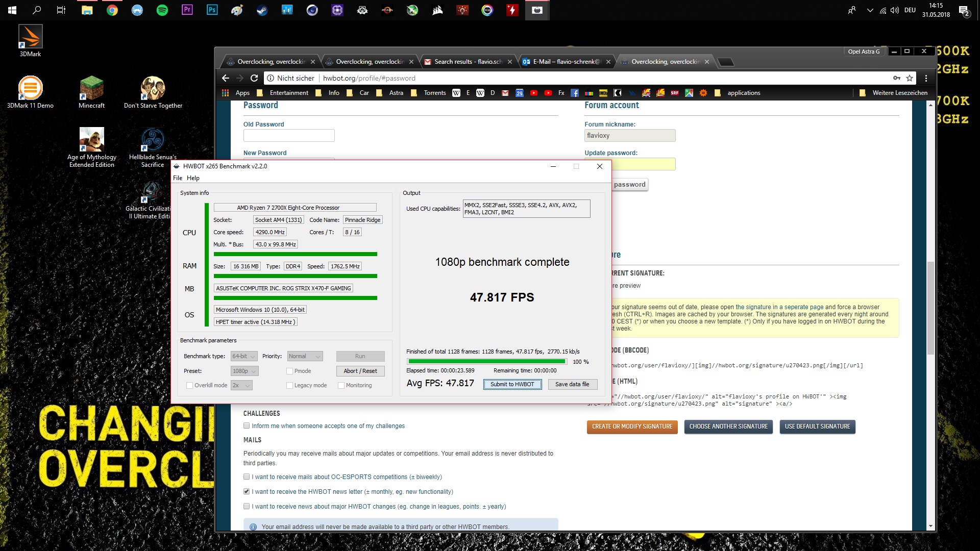
Task: Reload the HWBOT page in Chrome
Action: tap(254, 78)
